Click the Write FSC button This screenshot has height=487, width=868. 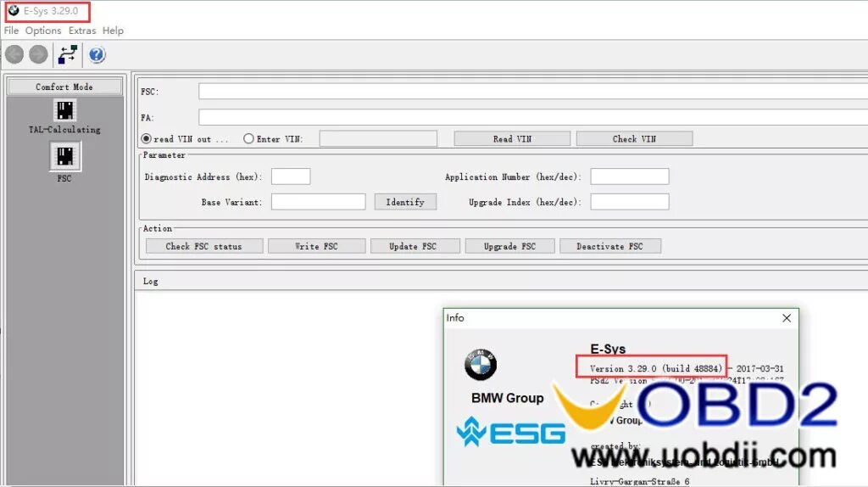[317, 246]
